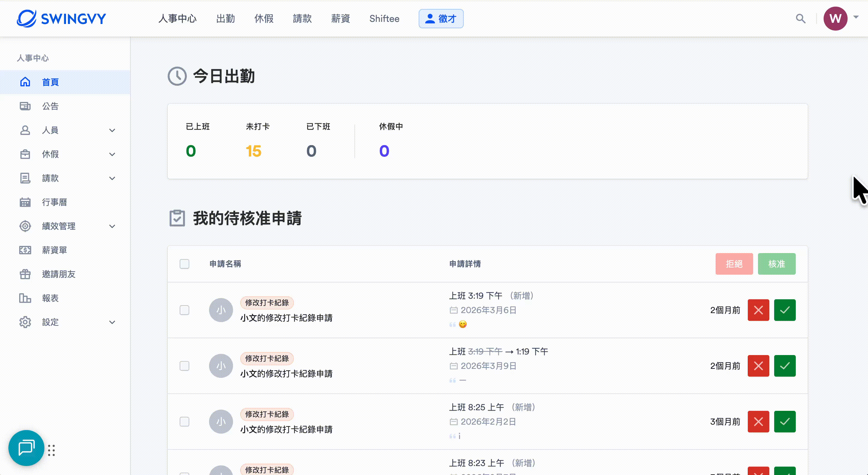Click the 未打卡 count 15
The width and height of the screenshot is (868, 475).
[x=253, y=151]
